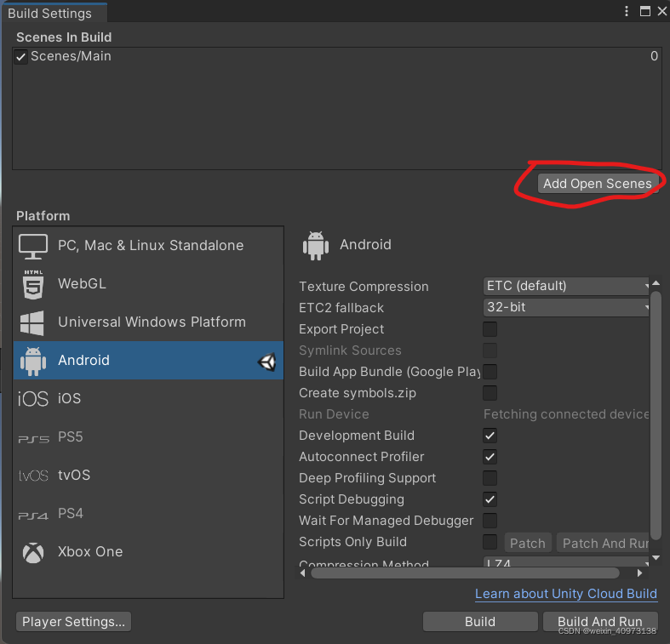Screen dimensions: 670x644
Task: Click the Patch button
Action: click(528, 544)
